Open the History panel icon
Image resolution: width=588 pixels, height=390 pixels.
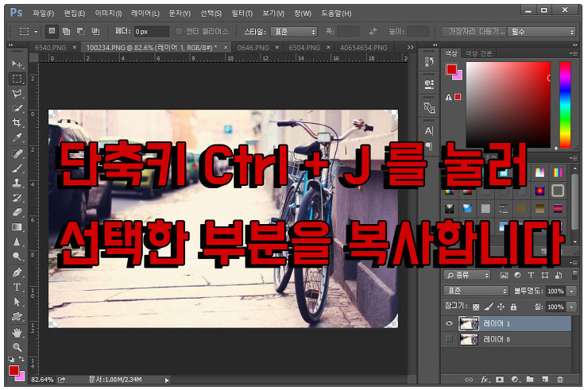point(429,61)
